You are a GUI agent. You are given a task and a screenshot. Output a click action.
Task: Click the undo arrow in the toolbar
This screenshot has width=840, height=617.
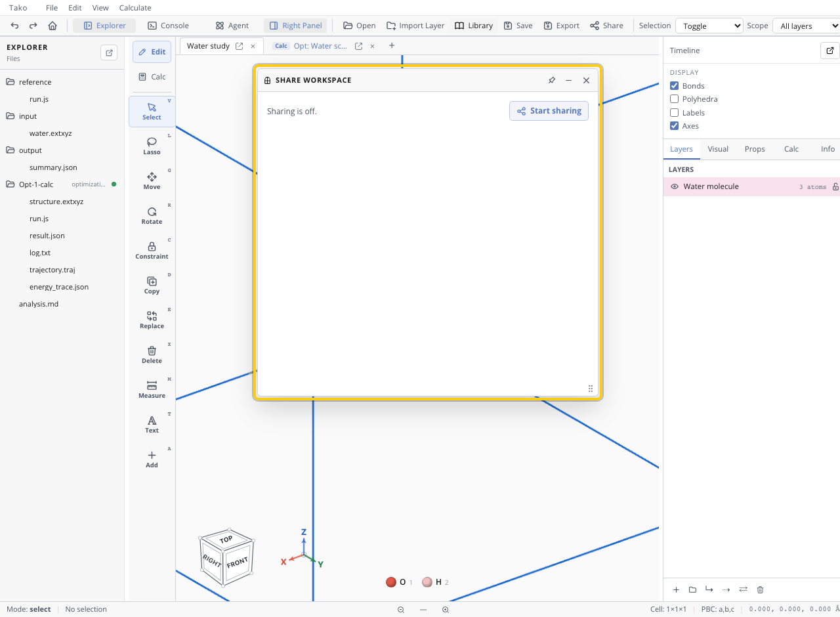[14, 26]
